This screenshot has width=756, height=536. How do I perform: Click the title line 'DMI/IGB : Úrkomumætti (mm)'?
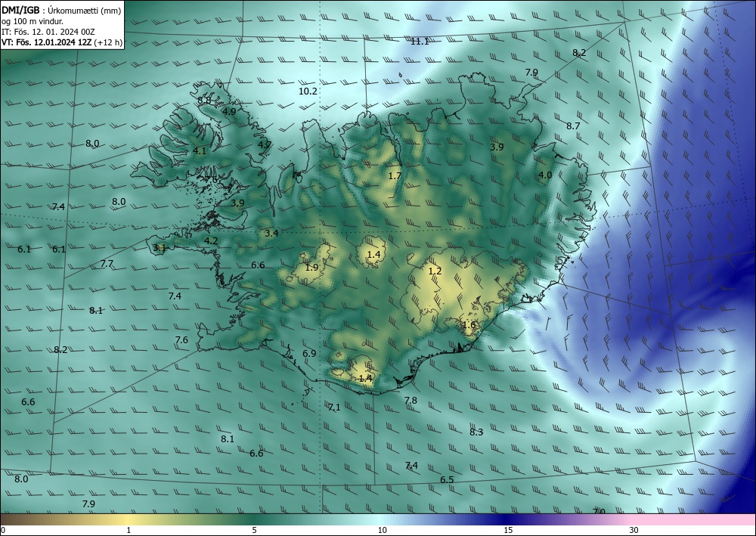pos(61,11)
